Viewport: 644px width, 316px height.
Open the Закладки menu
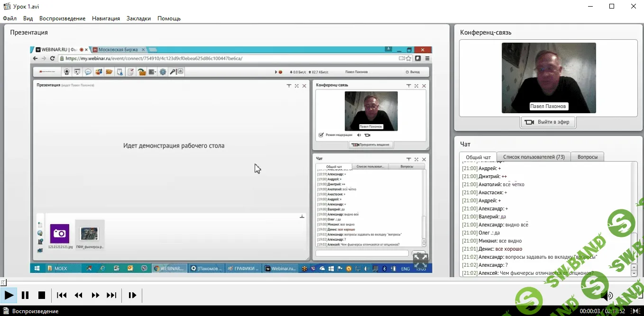138,18
